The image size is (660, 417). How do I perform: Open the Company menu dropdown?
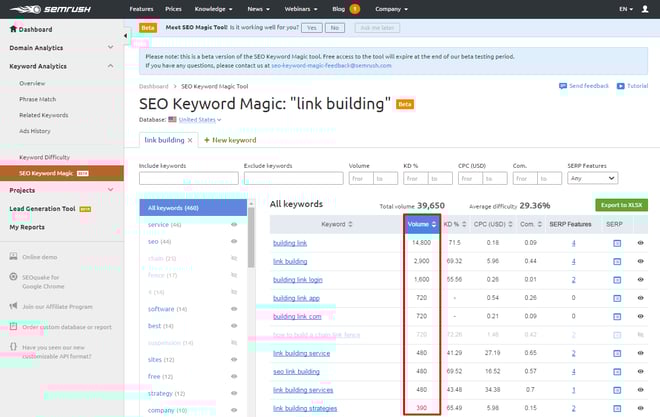[x=391, y=9]
